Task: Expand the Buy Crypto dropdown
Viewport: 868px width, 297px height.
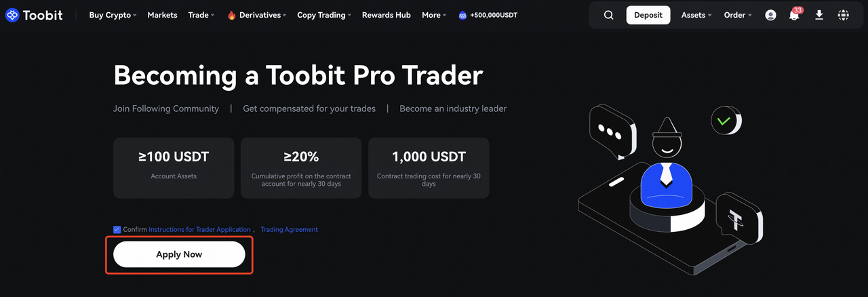Action: [x=113, y=15]
